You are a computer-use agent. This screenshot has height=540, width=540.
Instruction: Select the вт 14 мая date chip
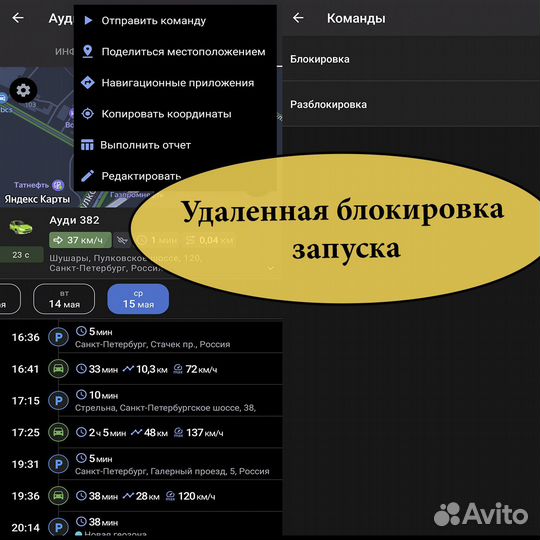pyautogui.click(x=64, y=299)
